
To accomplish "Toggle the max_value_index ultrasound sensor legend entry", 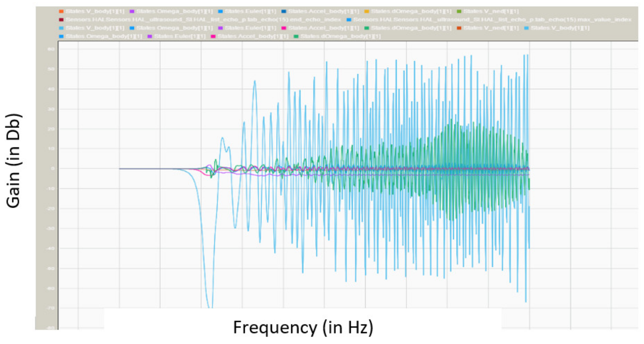I will coord(492,20).
